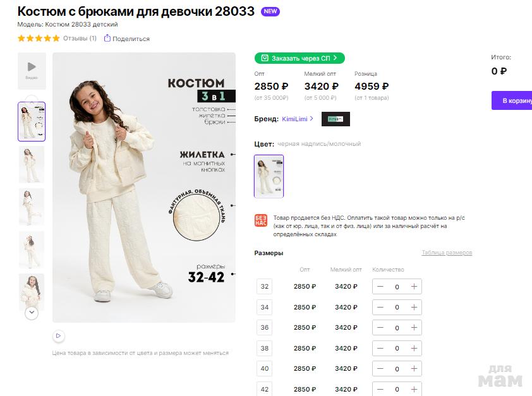Select the second product thumbnail
The image size is (532, 396).
click(32, 164)
